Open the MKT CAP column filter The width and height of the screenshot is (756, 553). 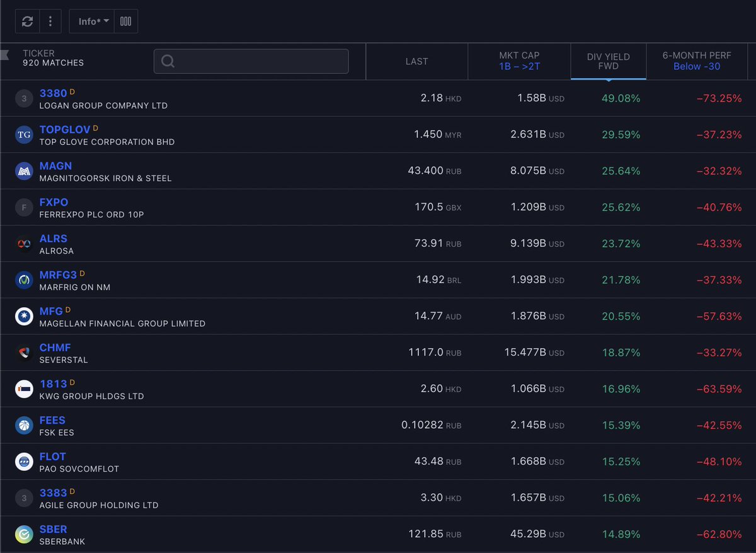pos(519,61)
